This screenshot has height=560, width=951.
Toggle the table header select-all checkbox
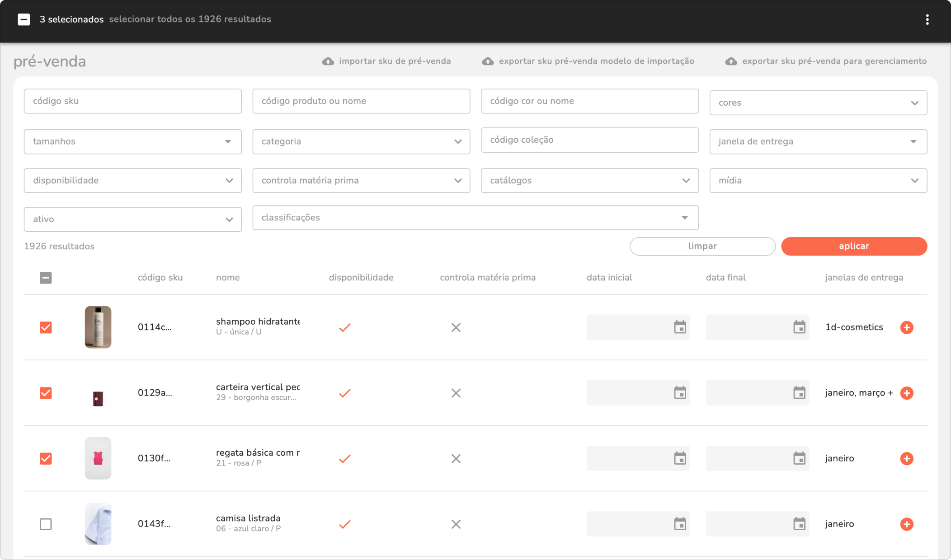point(46,278)
